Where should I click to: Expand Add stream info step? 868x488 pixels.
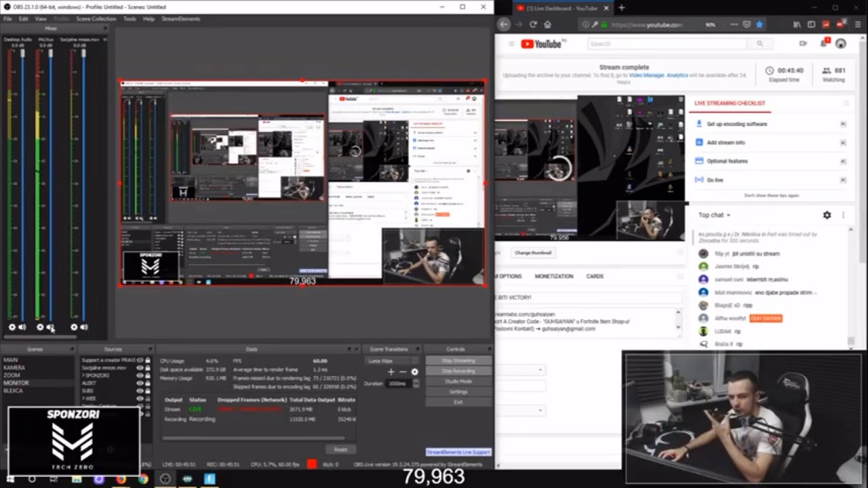pyautogui.click(x=843, y=142)
